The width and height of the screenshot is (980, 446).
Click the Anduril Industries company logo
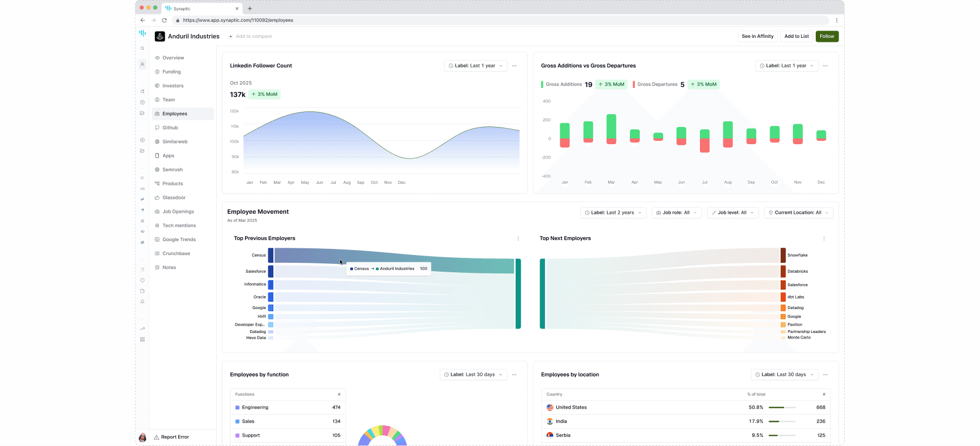click(160, 36)
